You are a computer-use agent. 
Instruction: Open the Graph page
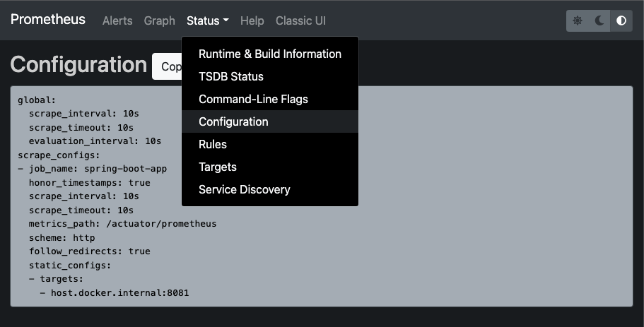tap(159, 20)
